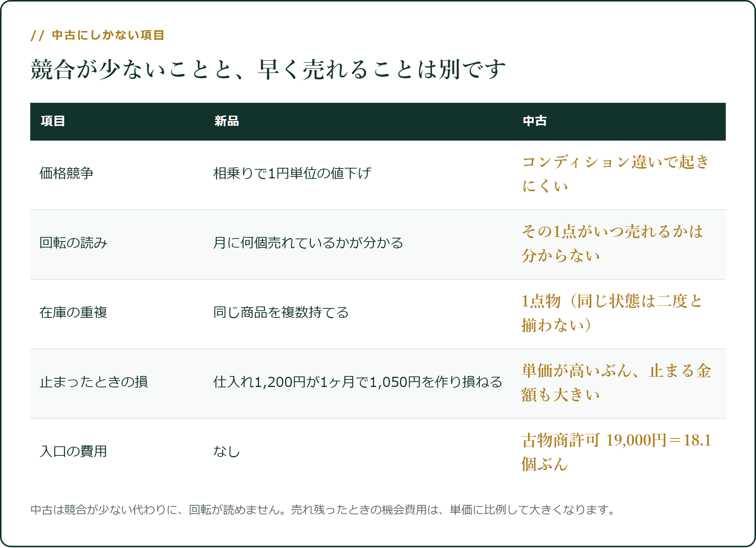The height and width of the screenshot is (548, 756).
Task: Click the cell その1点がいつ売れるかは分からない
Action: pyautogui.click(x=612, y=243)
